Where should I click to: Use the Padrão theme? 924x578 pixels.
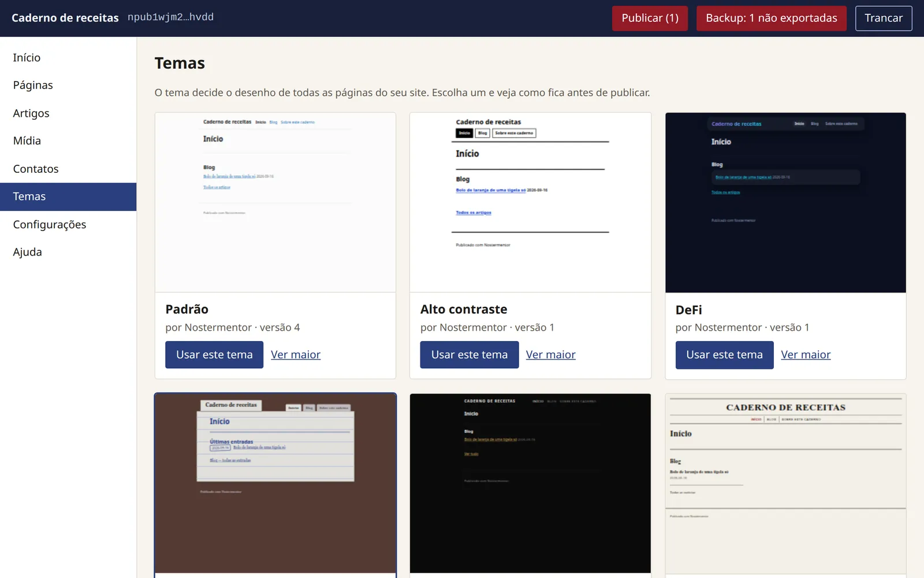coord(214,354)
